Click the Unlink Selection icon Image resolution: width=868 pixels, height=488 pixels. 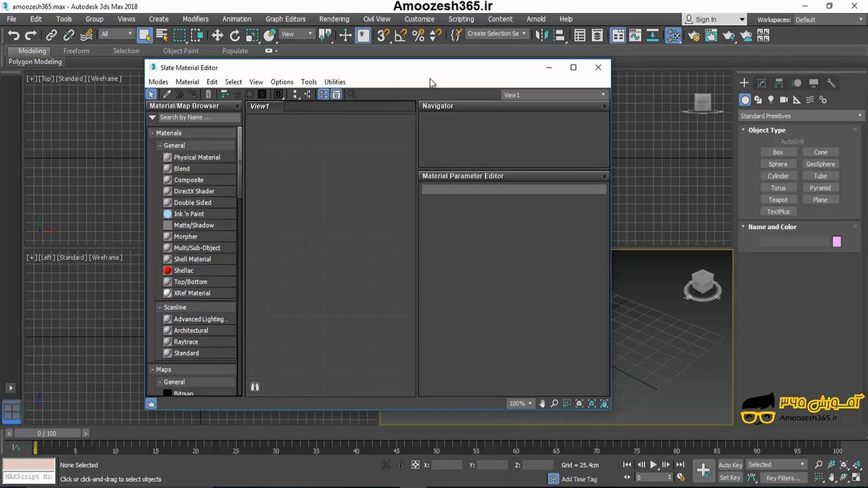pos(68,35)
